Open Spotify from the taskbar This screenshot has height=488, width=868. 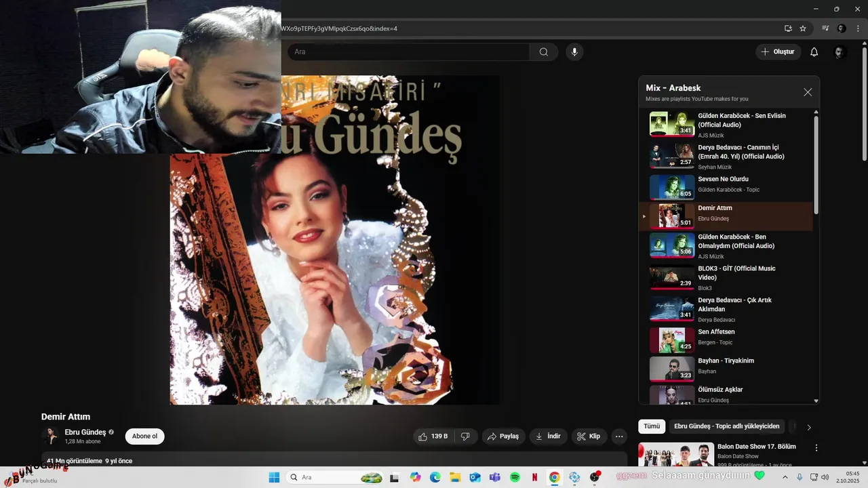(515, 477)
